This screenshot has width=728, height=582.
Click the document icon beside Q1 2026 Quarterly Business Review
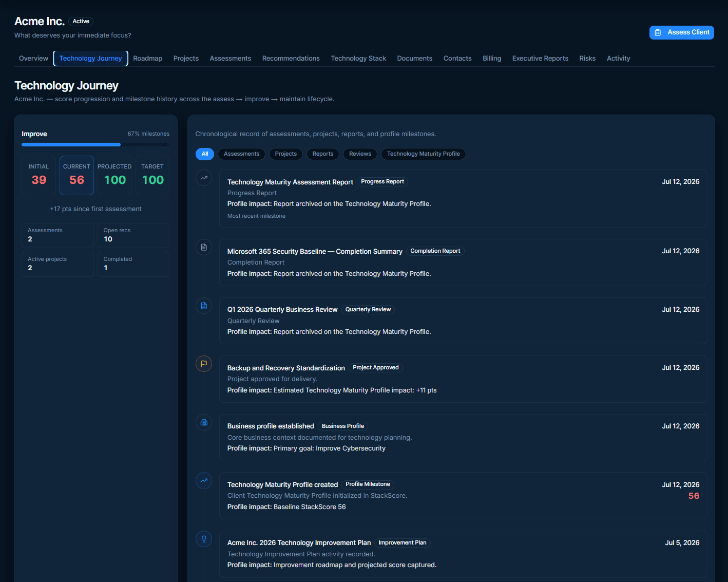(204, 306)
